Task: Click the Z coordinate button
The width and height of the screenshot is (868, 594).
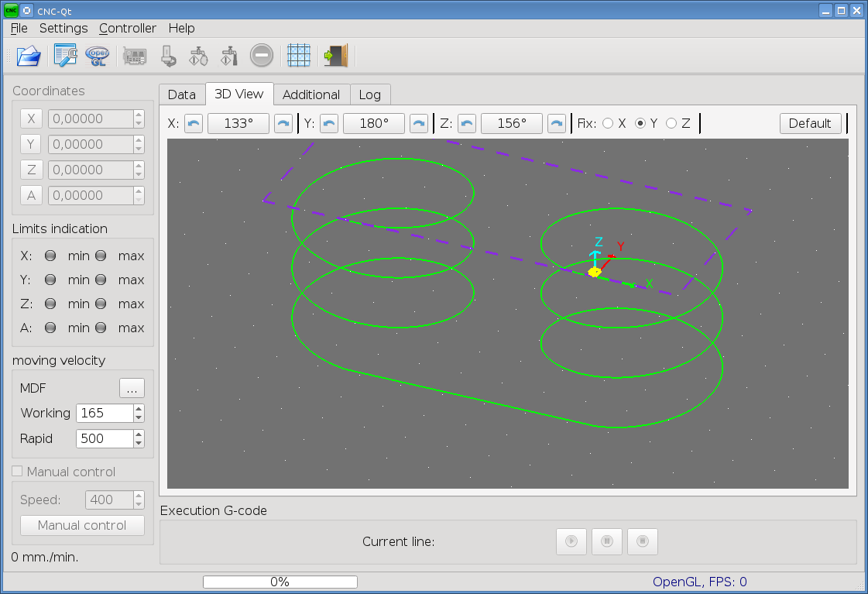Action: [x=31, y=170]
